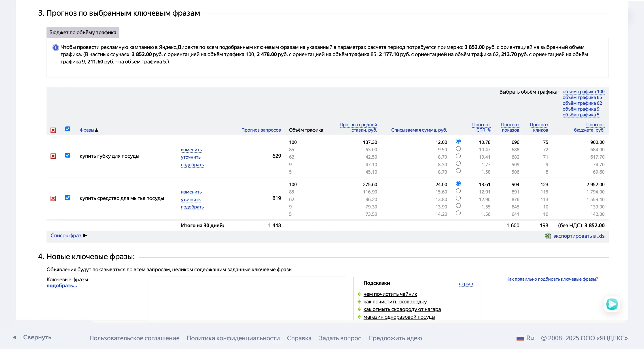The width and height of the screenshot is (644, 349).
Task: Uncheck 'купить губку для посуды' checkbox
Action: coord(68,155)
